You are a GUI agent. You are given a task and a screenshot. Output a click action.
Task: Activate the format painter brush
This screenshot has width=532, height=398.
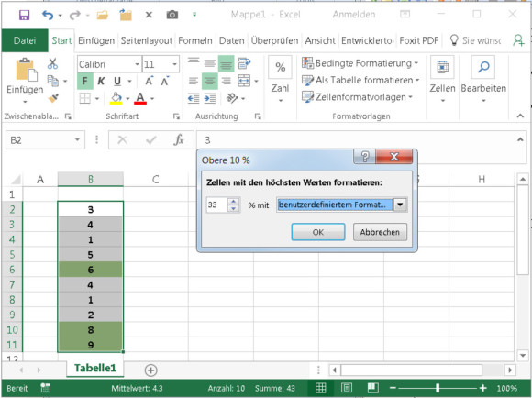point(53,98)
